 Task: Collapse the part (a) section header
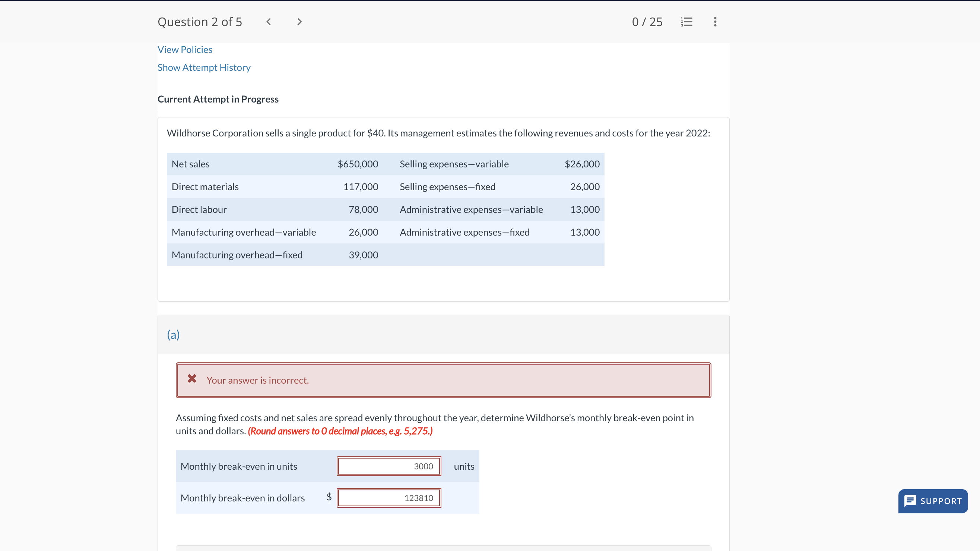[443, 334]
